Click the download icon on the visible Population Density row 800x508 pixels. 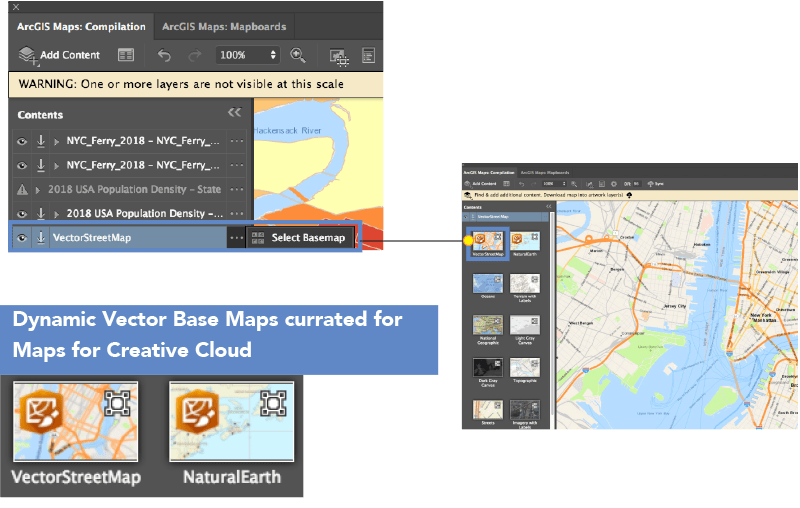coord(41,213)
